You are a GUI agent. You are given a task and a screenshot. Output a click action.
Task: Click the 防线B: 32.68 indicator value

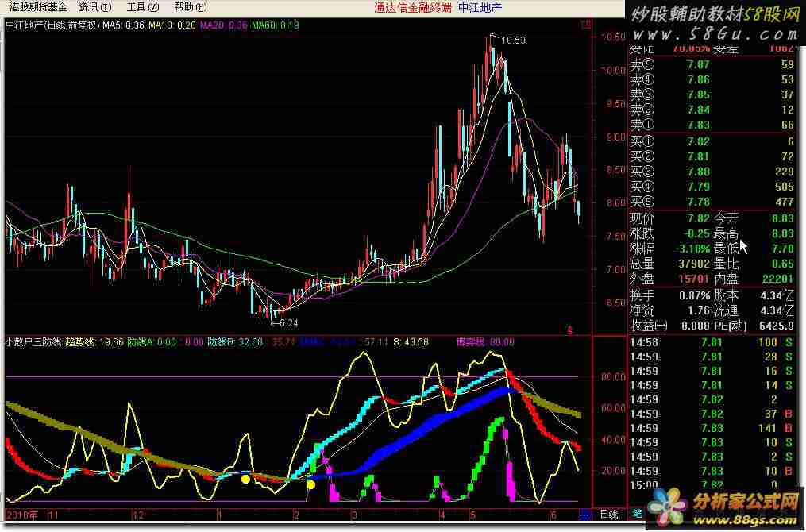[235, 341]
